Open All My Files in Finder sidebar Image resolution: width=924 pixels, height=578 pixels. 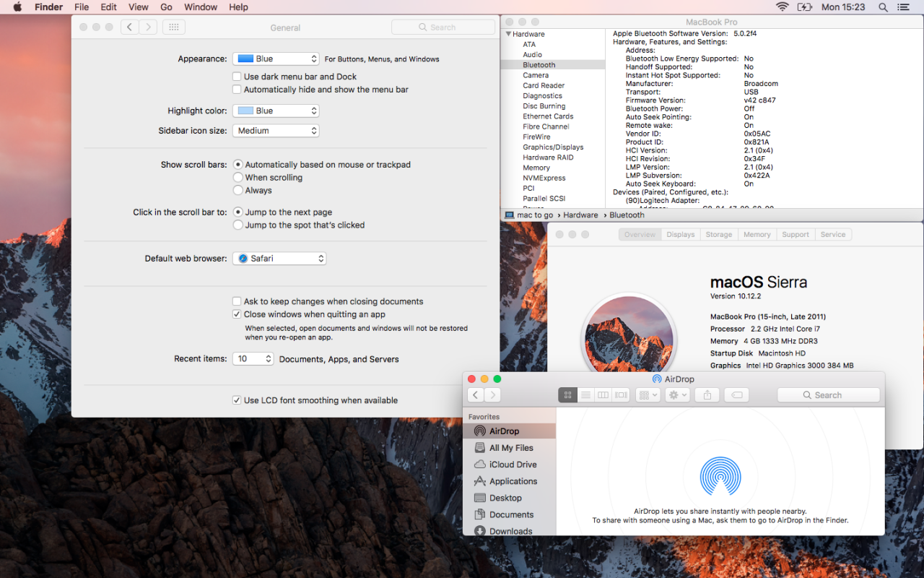[510, 448]
